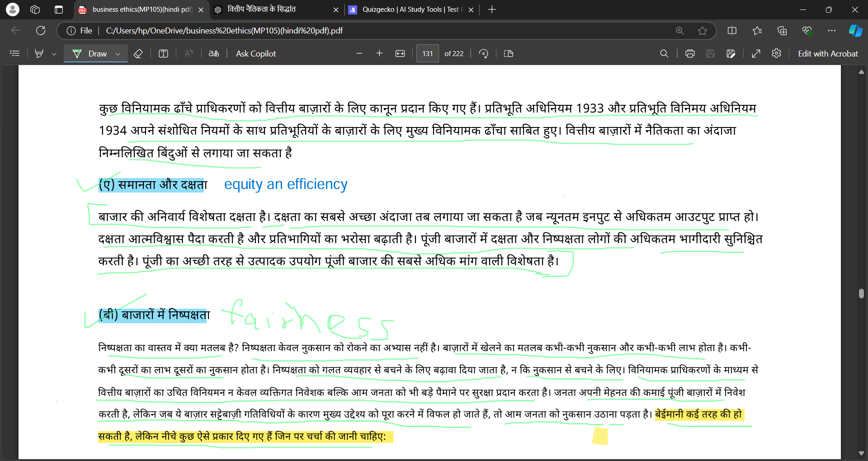Click the Save as icon
Screen dimensions: 868x461
pyautogui.click(x=731, y=53)
